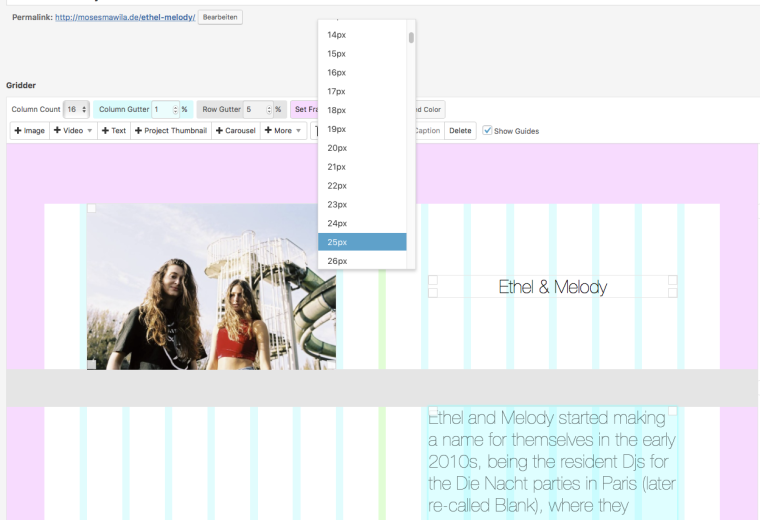760x520 pixels.
Task: Add a Project Thumbnail element
Action: pos(171,131)
